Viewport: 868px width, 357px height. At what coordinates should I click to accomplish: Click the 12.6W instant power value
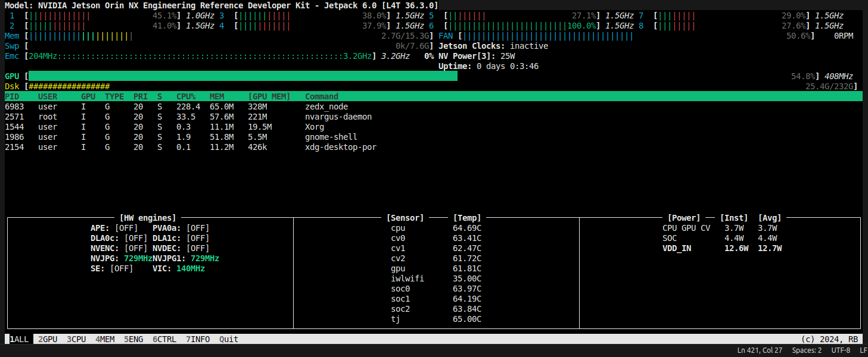click(736, 248)
